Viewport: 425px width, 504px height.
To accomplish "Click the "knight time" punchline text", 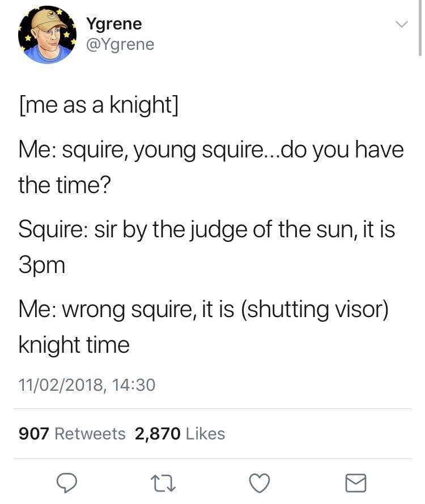I will point(74,344).
